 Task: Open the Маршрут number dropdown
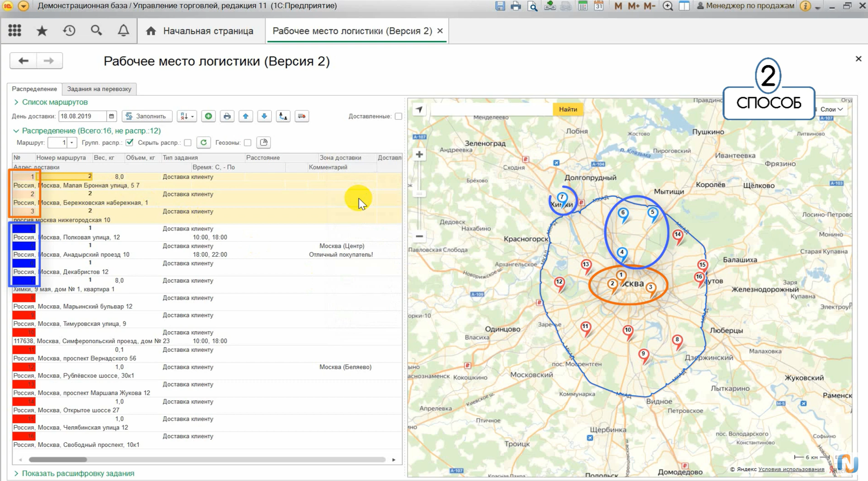(72, 143)
